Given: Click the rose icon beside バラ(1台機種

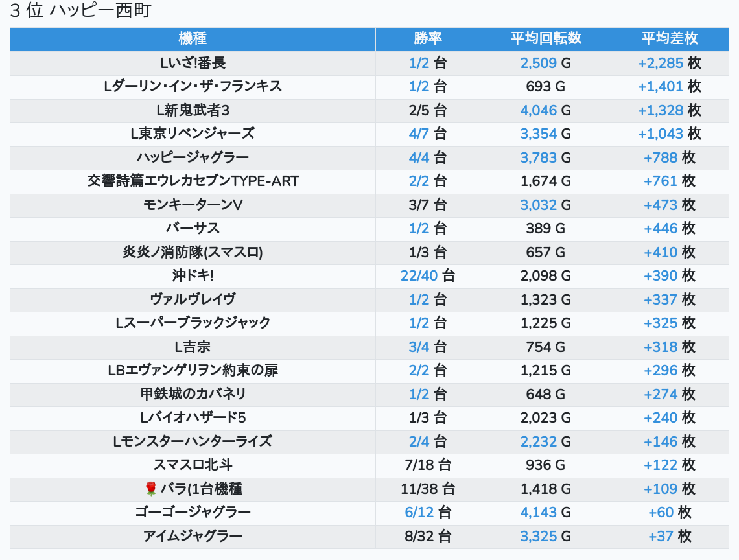Looking at the screenshot, I should [151, 489].
